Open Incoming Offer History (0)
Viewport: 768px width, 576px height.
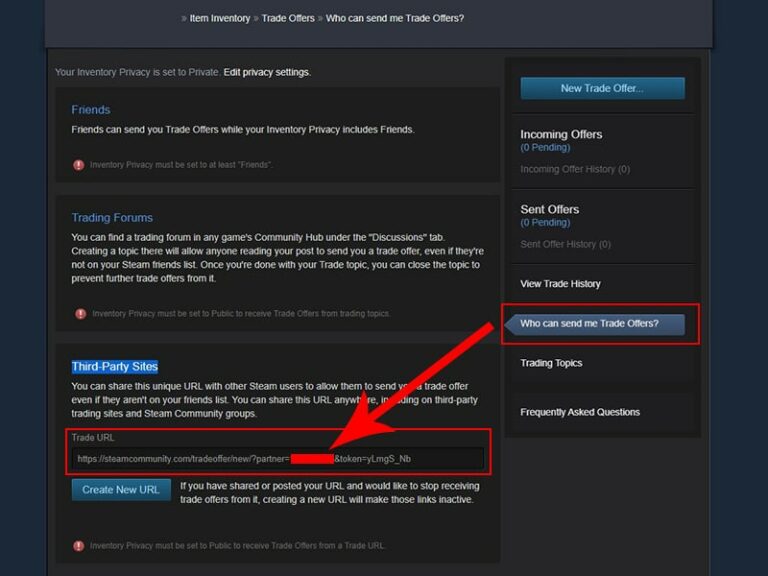coord(575,169)
